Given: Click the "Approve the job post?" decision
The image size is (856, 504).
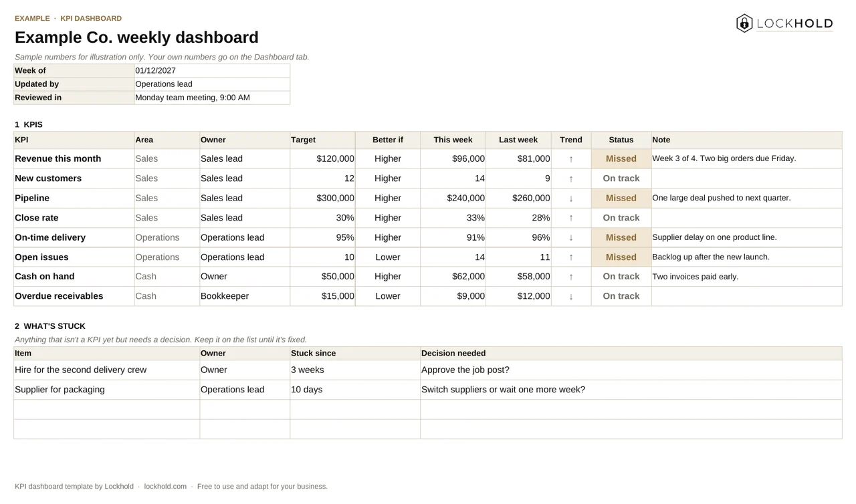Looking at the screenshot, I should pos(465,370).
